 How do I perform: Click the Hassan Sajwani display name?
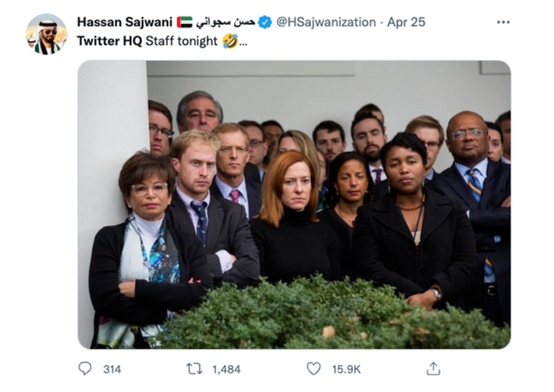[x=125, y=22]
